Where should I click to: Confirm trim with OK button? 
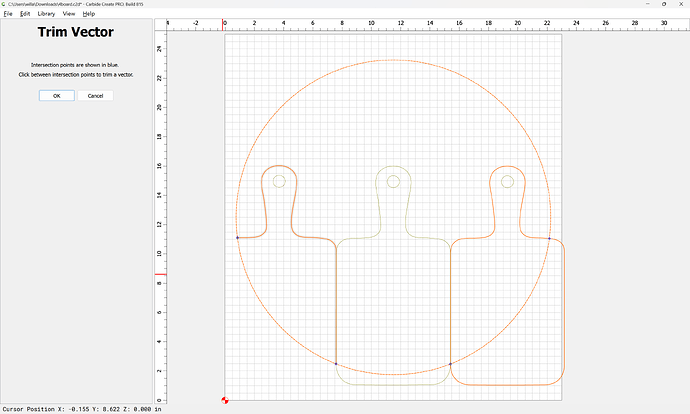[x=57, y=95]
